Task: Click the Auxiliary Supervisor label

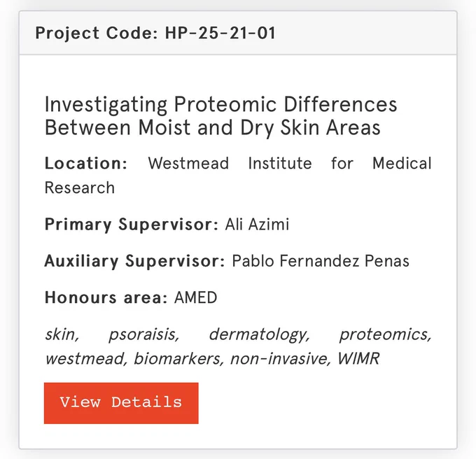Action: [135, 261]
